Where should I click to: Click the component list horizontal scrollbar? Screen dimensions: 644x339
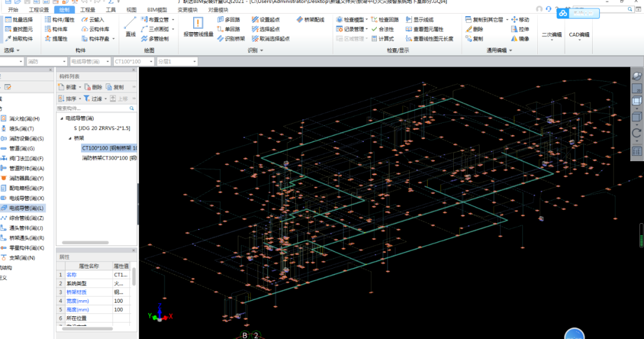[x=85, y=242]
